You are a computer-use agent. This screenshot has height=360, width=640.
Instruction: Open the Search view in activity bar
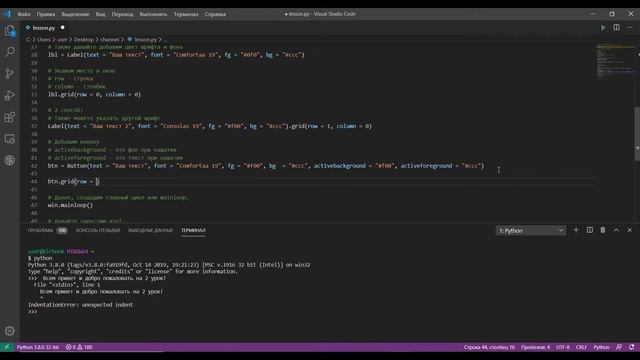point(10,52)
